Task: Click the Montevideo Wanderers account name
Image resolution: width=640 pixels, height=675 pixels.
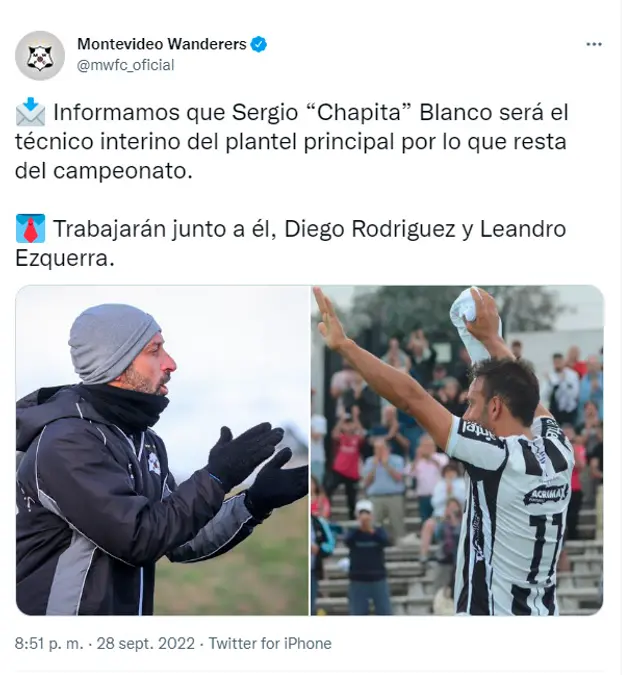Action: pyautogui.click(x=162, y=44)
